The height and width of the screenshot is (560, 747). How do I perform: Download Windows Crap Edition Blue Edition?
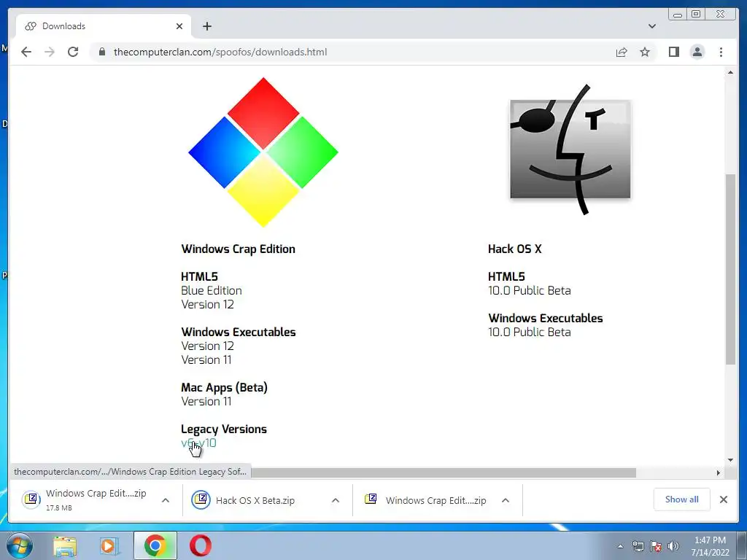(x=211, y=290)
